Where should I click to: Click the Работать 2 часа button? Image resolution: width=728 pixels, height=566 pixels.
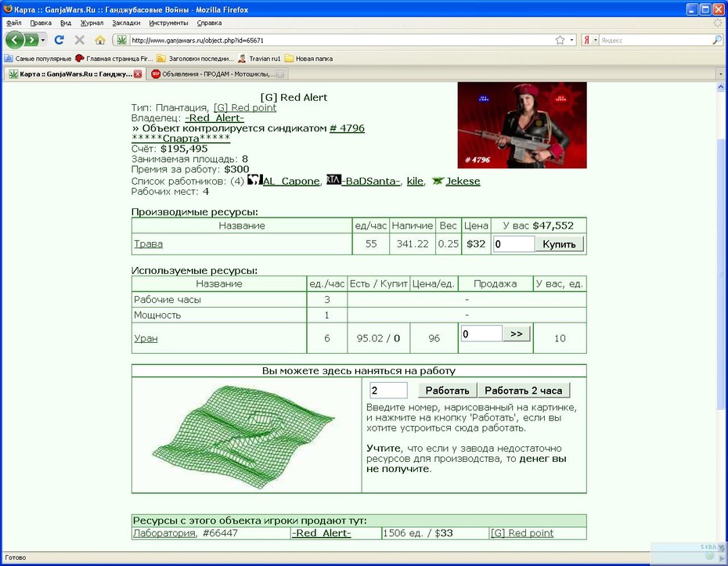click(x=523, y=391)
